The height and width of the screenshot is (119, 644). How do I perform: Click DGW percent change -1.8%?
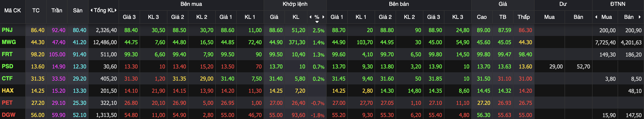pyautogui.click(x=318, y=115)
